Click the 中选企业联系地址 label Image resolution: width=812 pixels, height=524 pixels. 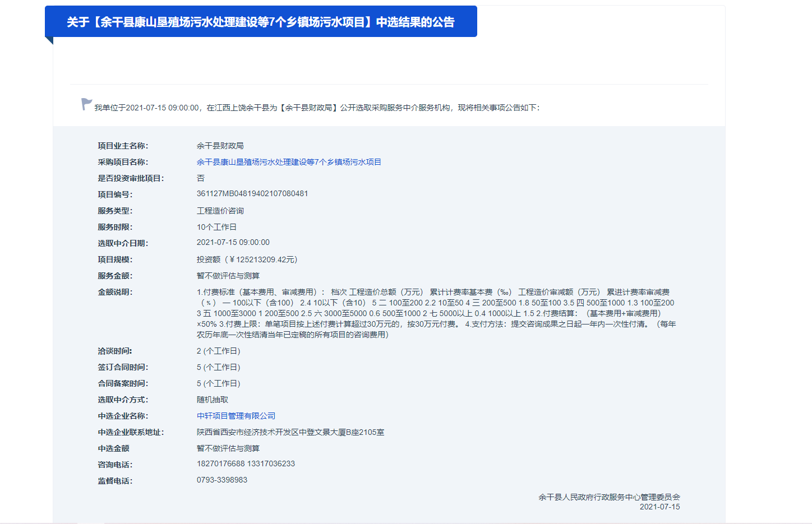click(131, 432)
